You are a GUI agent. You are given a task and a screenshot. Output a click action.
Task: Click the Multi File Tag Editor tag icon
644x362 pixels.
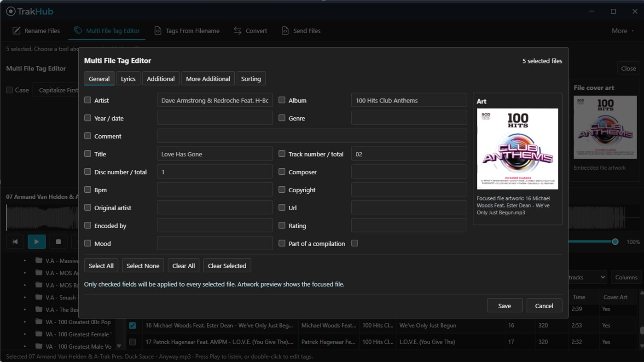coord(78,30)
